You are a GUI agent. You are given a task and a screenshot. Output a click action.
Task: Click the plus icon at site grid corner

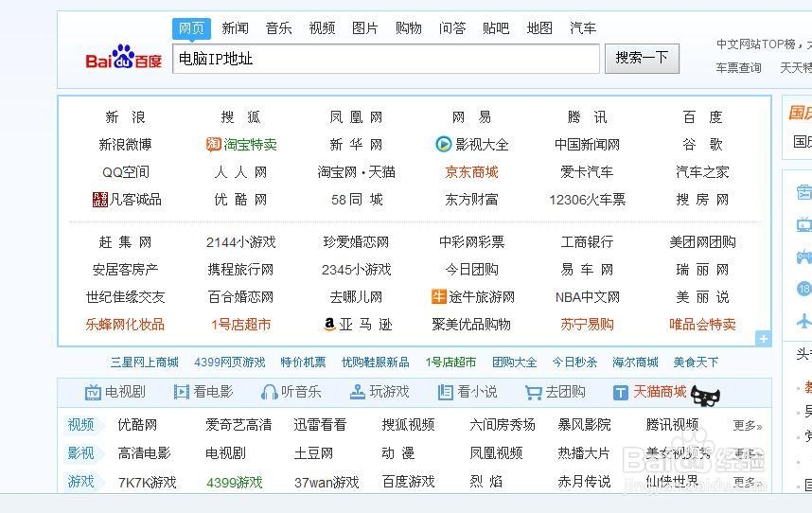(764, 339)
